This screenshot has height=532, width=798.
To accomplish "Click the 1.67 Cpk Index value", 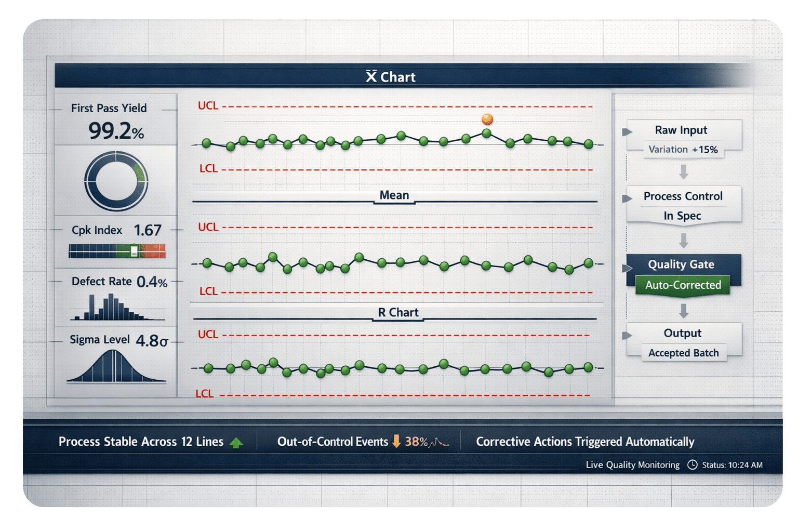I will (148, 230).
